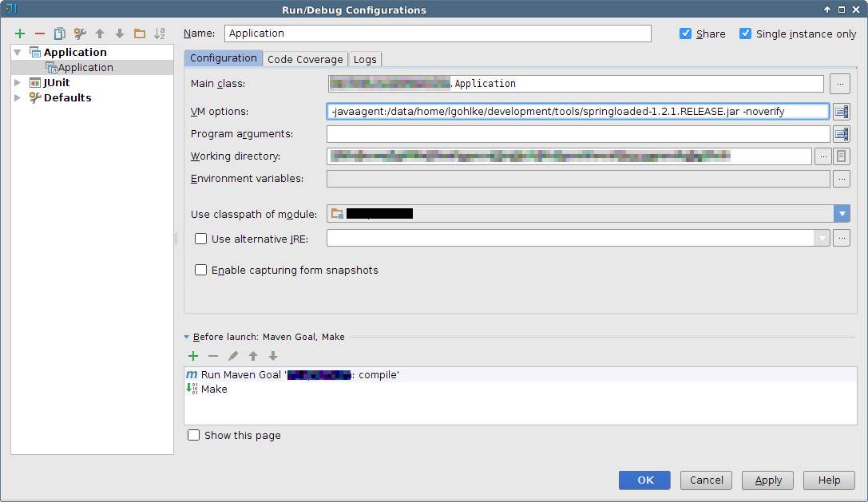Screen dimensions: 868x502
Task: Enable capturing form snapshots
Action: pos(201,270)
